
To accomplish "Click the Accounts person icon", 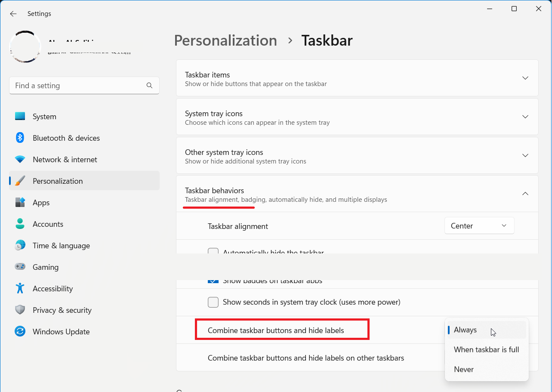I will point(20,224).
